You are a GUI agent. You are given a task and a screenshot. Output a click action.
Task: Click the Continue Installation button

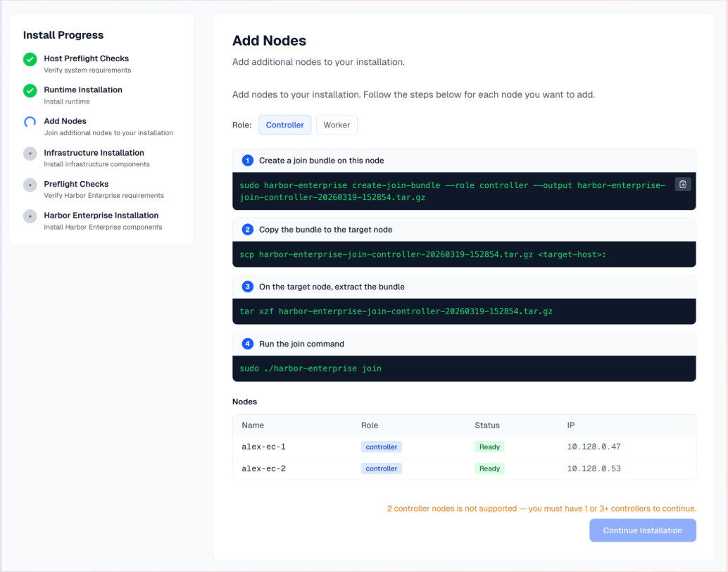click(643, 530)
